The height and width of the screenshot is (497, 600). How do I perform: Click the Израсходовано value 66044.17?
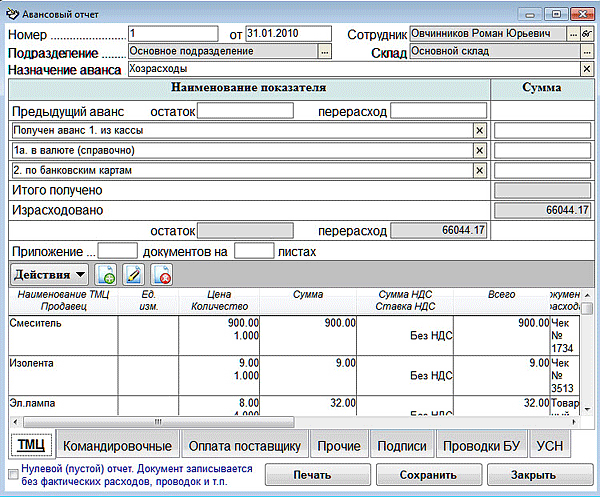[542, 210]
